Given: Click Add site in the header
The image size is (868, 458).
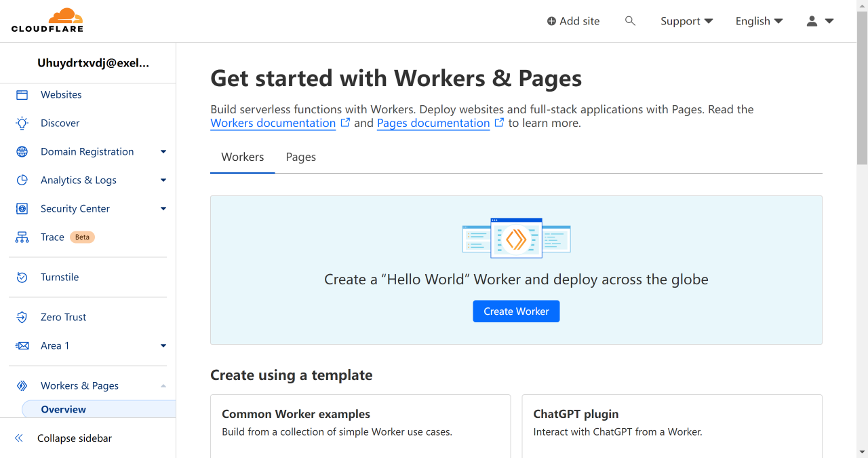Looking at the screenshot, I should click(x=574, y=21).
